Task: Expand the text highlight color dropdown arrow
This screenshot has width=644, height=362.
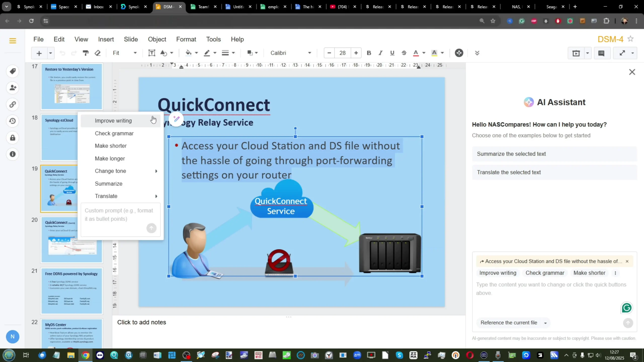Action: [x=442, y=53]
